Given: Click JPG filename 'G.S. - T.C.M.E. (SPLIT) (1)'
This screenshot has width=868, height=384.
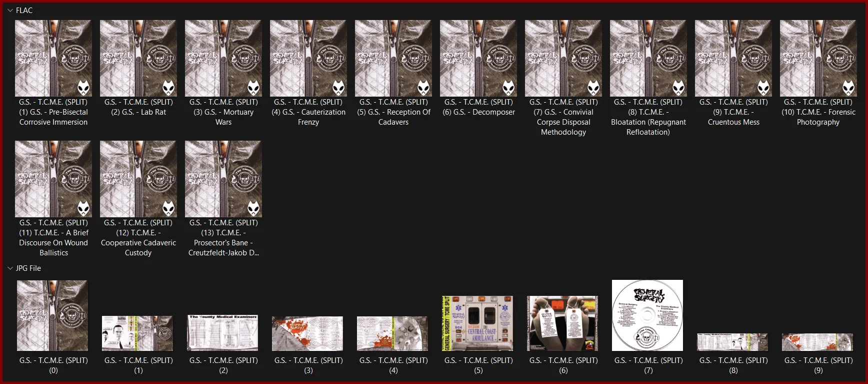Looking at the screenshot, I should click(138, 365).
